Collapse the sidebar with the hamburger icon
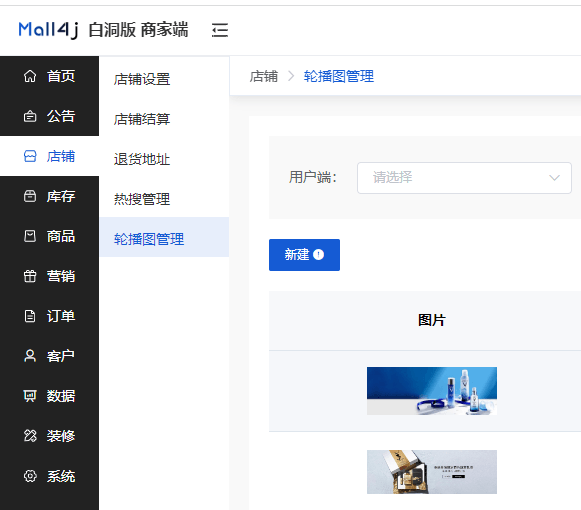581x510 pixels. pos(220,30)
